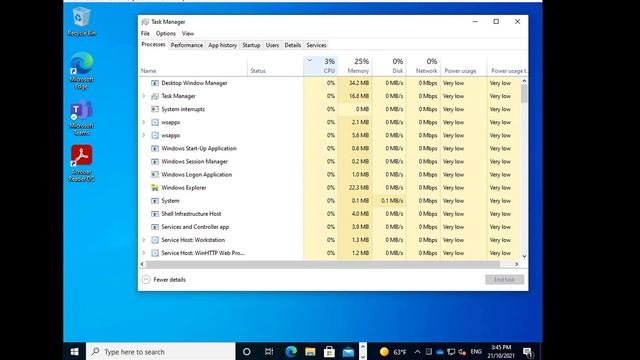Click the Windows Session Manager process icon
The height and width of the screenshot is (360, 640).
[x=155, y=161]
